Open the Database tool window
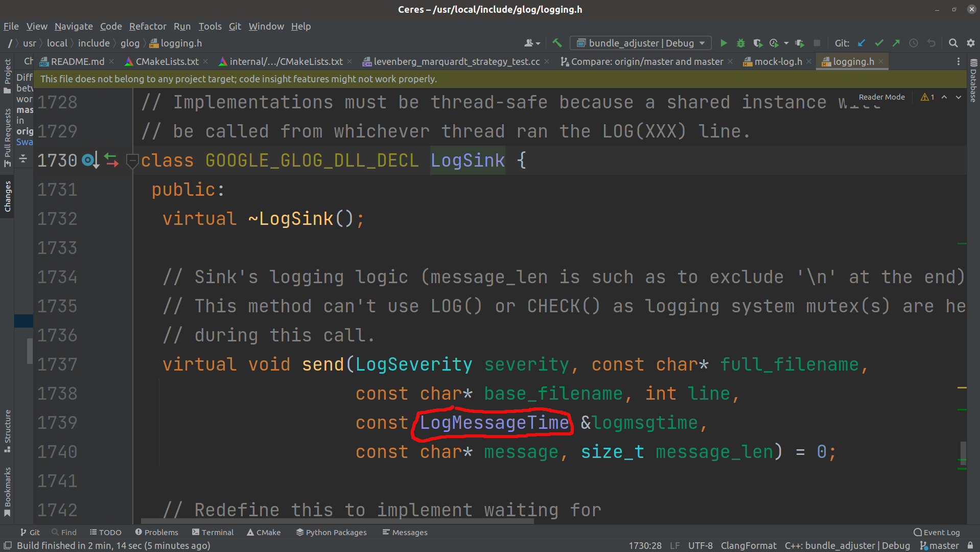 coord(973,80)
